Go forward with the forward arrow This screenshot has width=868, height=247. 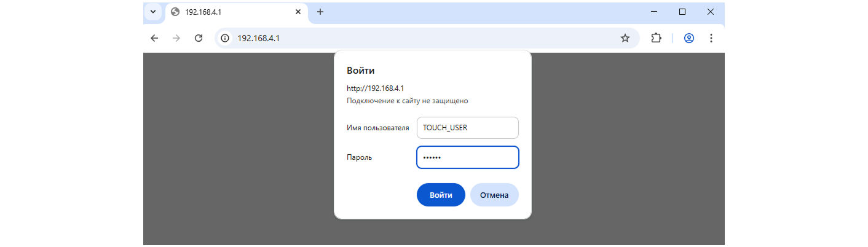(x=176, y=38)
